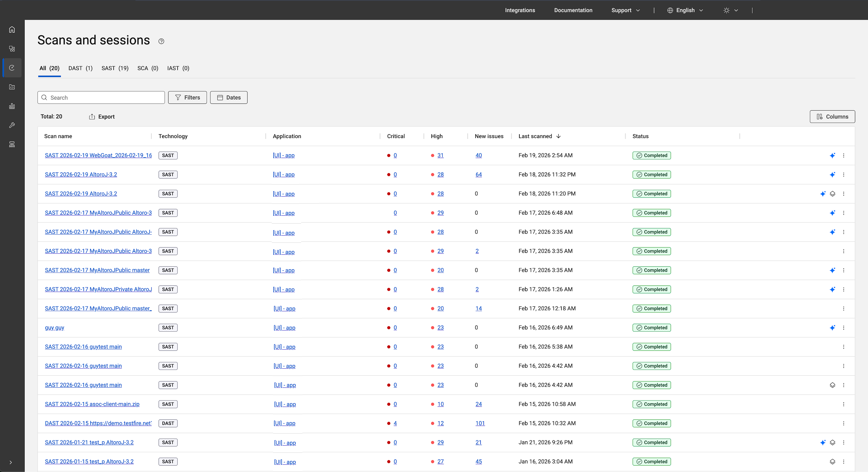Viewport: 868px width, 472px height.
Task: Click the AI sparkle icon for WebGoat scan
Action: pyautogui.click(x=832, y=155)
